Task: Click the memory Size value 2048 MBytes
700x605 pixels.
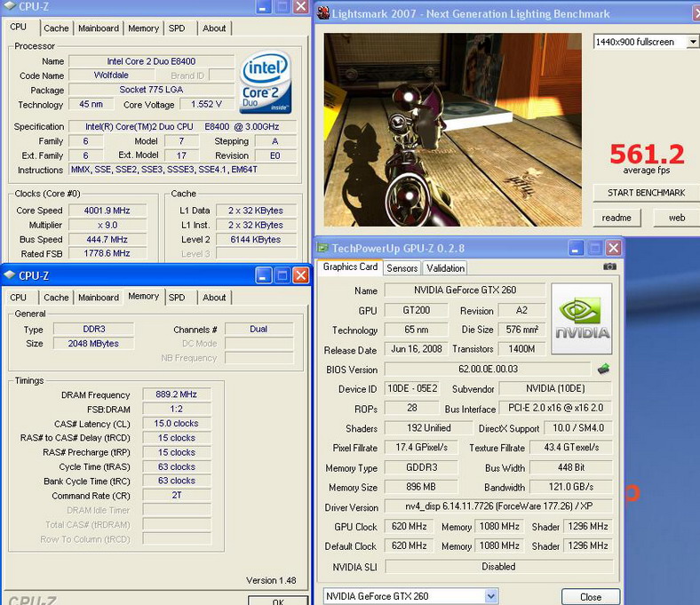Action: 94,343
